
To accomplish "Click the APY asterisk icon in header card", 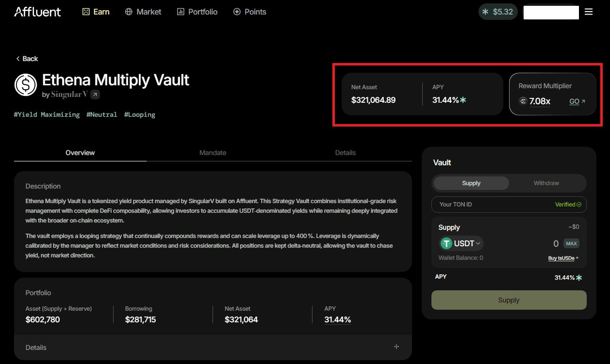I will point(463,100).
